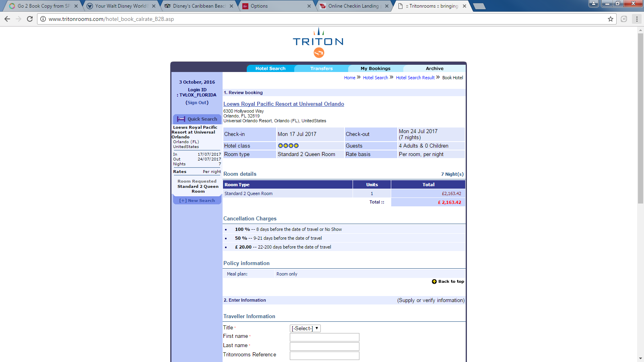Close the 'Your Walt Disney World' tab
The height and width of the screenshot is (362, 644).
(x=154, y=6)
